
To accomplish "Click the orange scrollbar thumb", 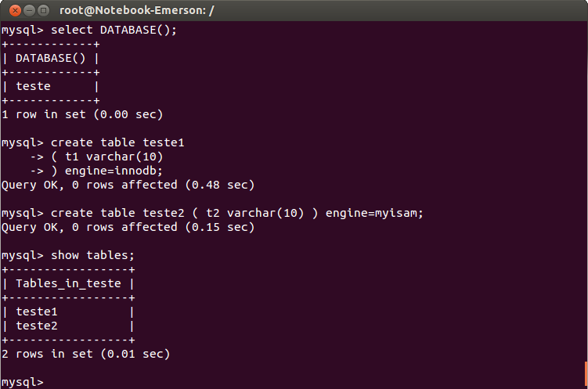I will coord(586,373).
